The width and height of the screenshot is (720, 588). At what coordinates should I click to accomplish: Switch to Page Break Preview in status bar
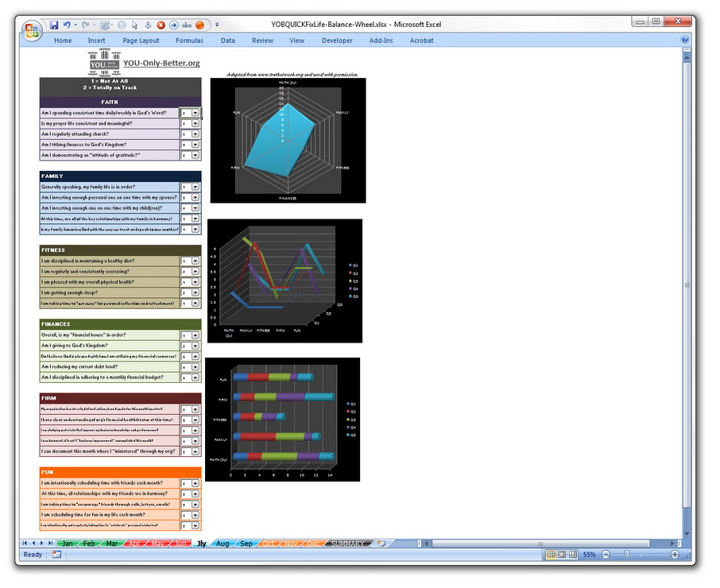572,554
